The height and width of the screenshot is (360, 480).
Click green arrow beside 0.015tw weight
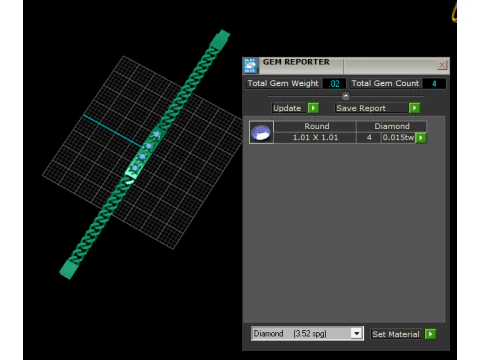(x=421, y=137)
